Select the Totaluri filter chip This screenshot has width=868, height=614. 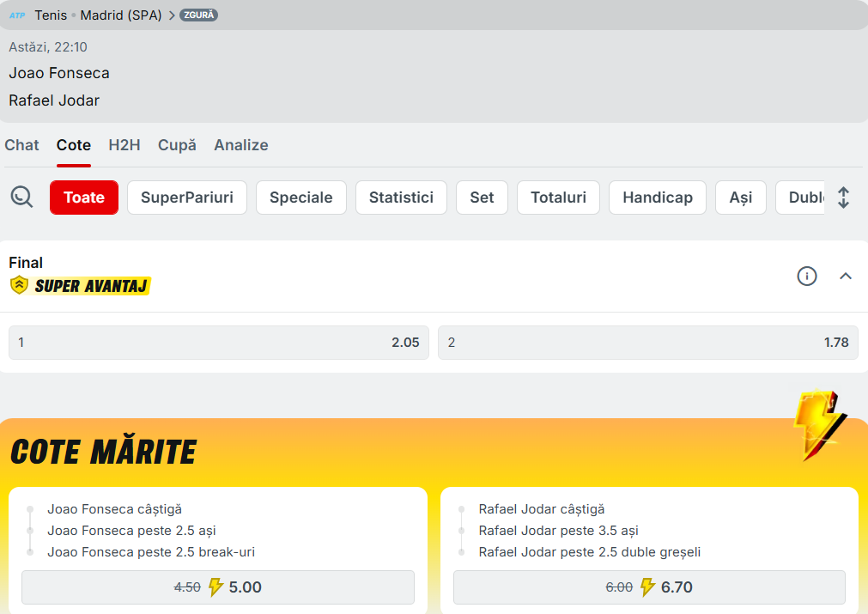(558, 198)
